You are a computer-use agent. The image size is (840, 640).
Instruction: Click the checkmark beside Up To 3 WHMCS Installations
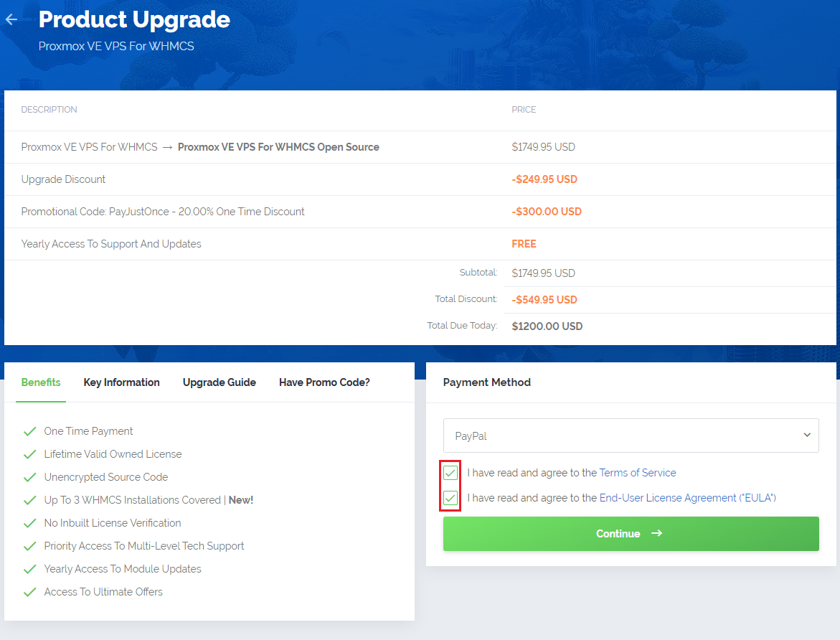click(30, 500)
